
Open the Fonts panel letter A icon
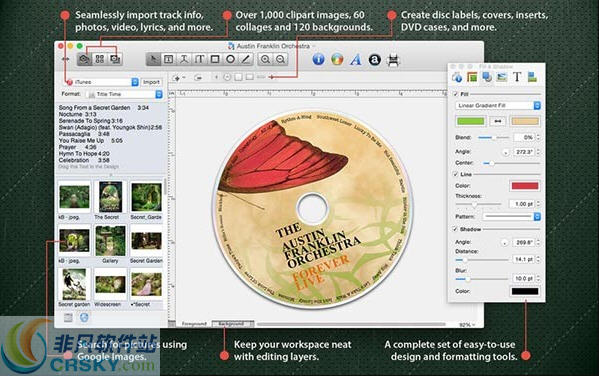[356, 60]
